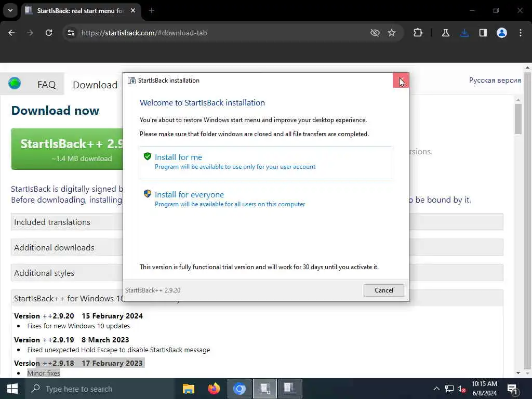This screenshot has width=532, height=399.
Task: Open the Русская версия link
Action: click(495, 80)
